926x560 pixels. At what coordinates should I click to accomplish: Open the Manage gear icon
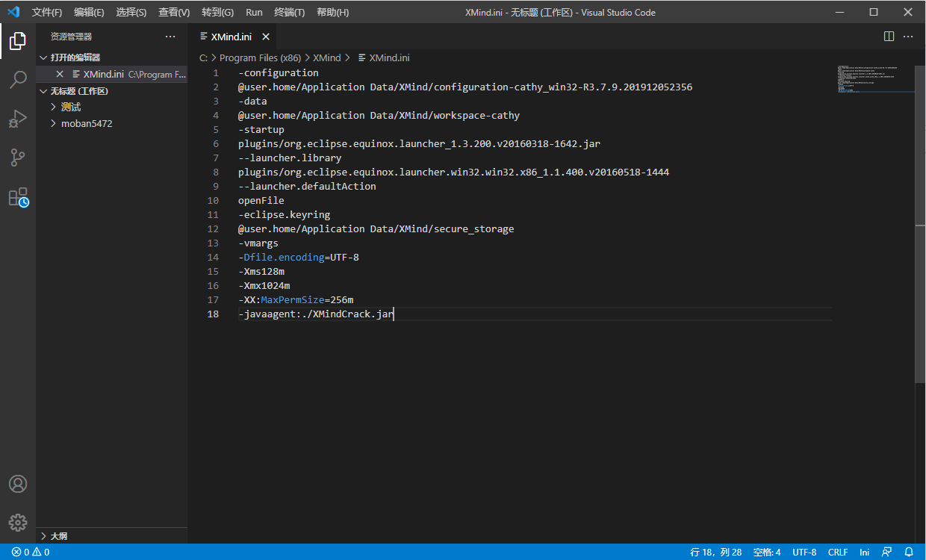[x=18, y=523]
